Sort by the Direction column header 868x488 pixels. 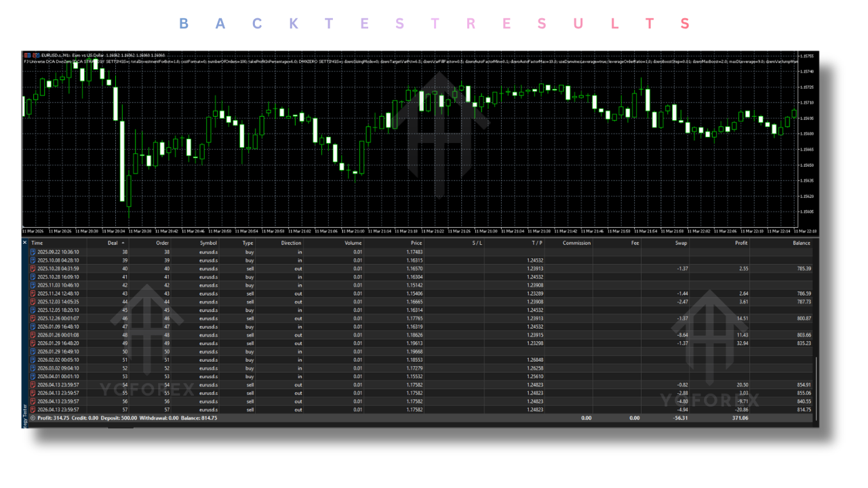tap(291, 243)
